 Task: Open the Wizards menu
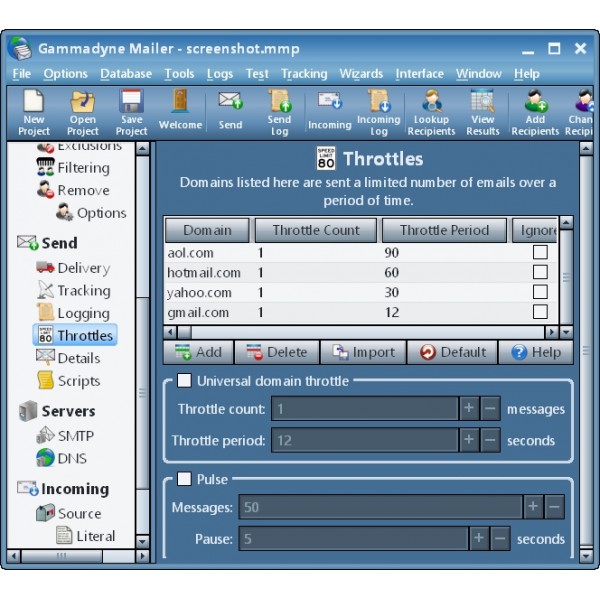point(361,74)
